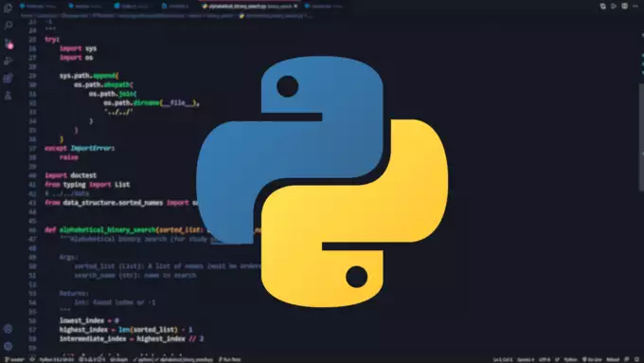
Task: Change indentation via Spaces: 4 indicator
Action: [526, 360]
